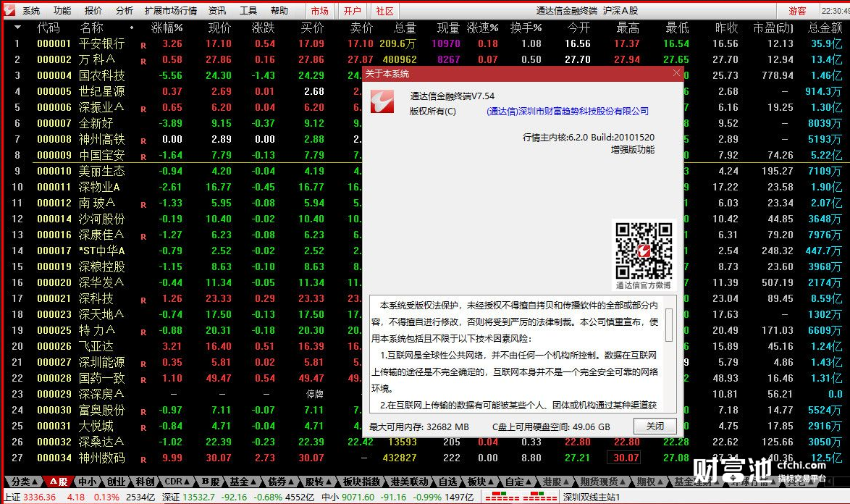Screen dimensions: 850x504
Task: Expand the 港股 tab menu
Action: coord(556,482)
